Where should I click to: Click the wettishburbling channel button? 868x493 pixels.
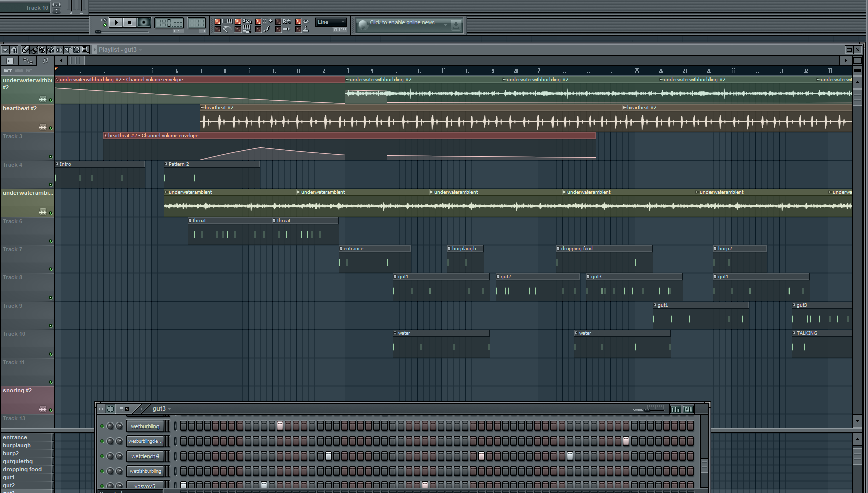tap(145, 471)
